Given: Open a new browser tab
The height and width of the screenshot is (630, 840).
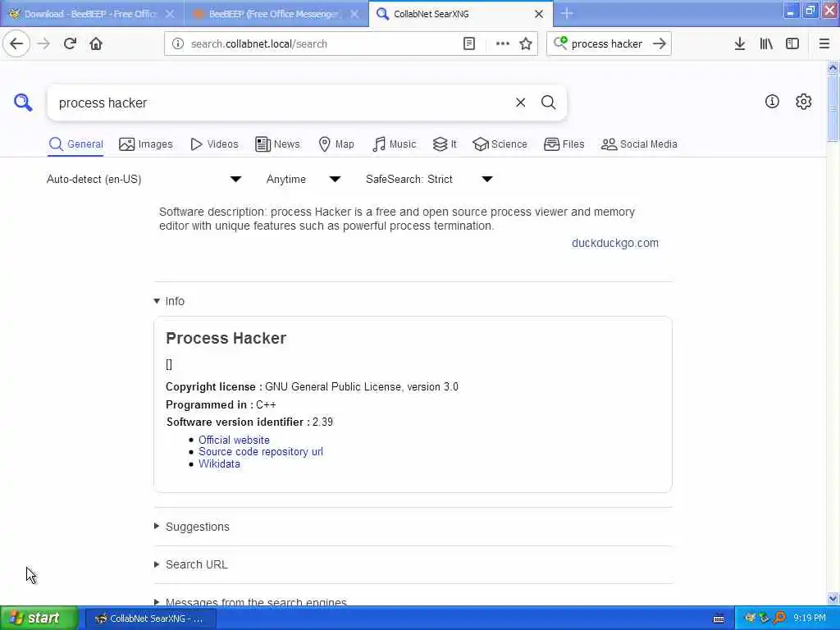Looking at the screenshot, I should click(x=567, y=14).
